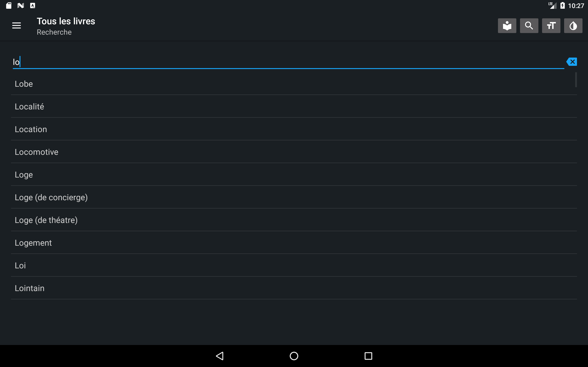Screen dimensions: 588x367
Task: Open the text size settings icon
Action: 551,25
